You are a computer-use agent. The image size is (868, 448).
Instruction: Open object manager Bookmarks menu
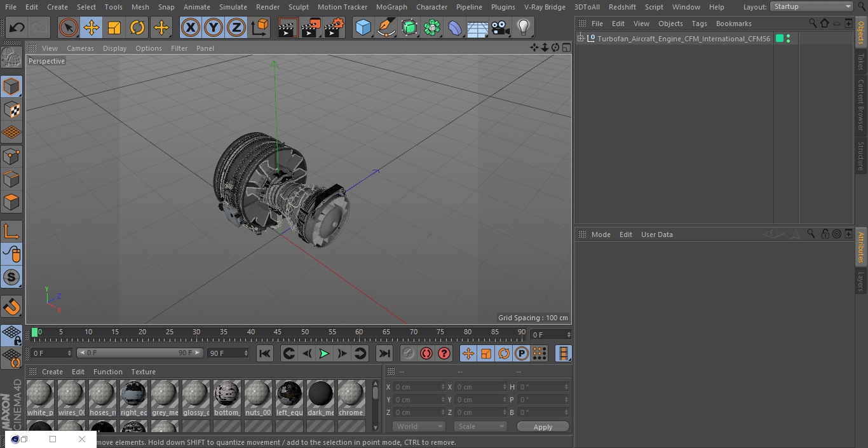[733, 24]
